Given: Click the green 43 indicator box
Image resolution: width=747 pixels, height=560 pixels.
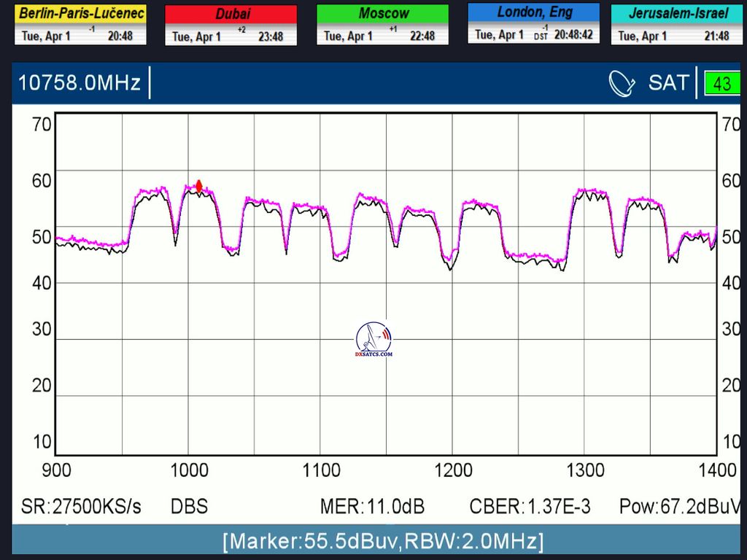Looking at the screenshot, I should click(x=721, y=84).
